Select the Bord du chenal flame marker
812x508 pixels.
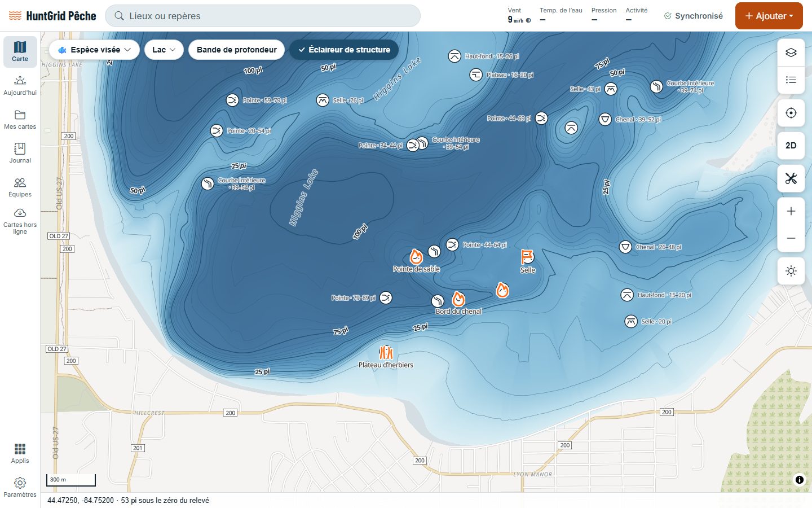(458, 299)
